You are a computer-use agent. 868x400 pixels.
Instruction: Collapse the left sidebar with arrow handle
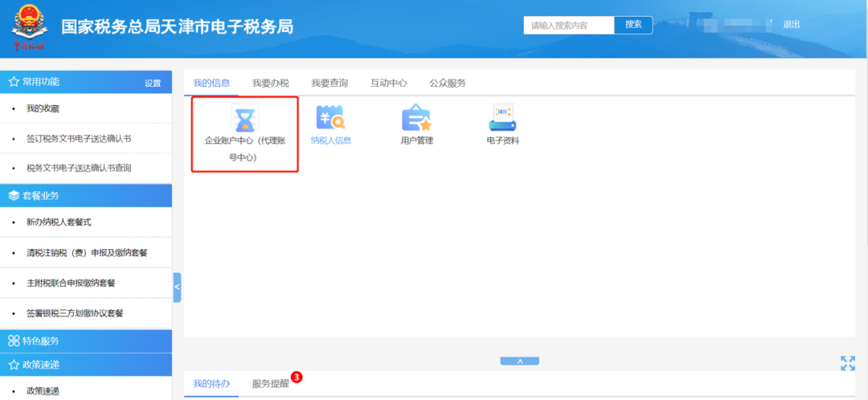coord(177,287)
